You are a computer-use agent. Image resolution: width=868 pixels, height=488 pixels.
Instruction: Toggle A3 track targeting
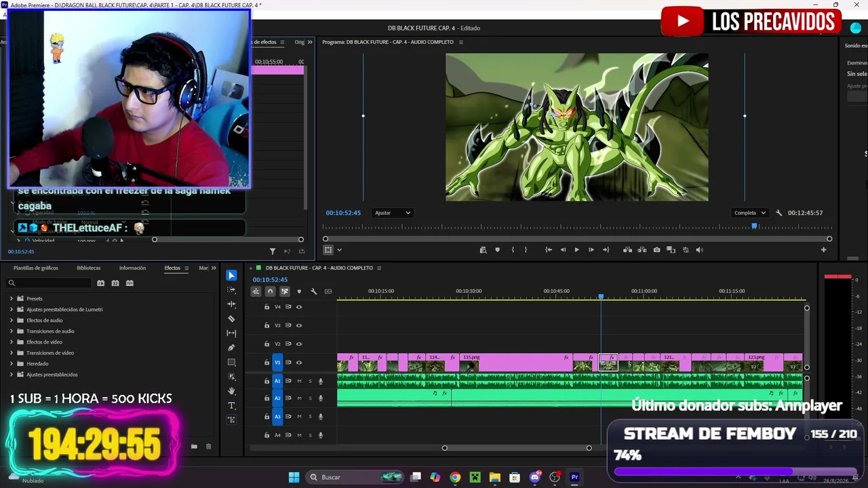tap(277, 417)
